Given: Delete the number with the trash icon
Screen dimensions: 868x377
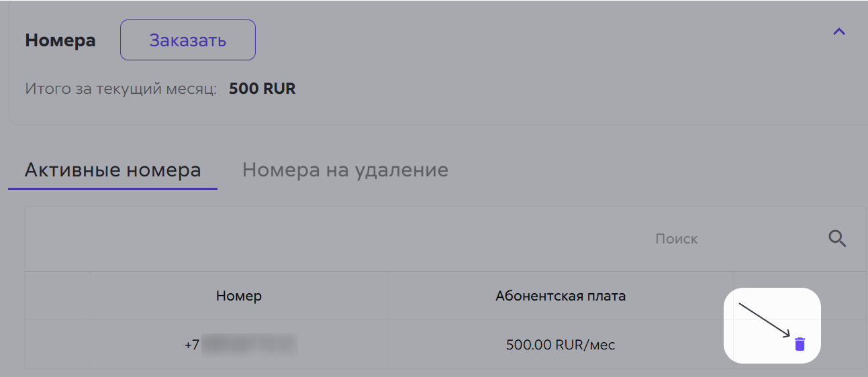Looking at the screenshot, I should (x=799, y=344).
